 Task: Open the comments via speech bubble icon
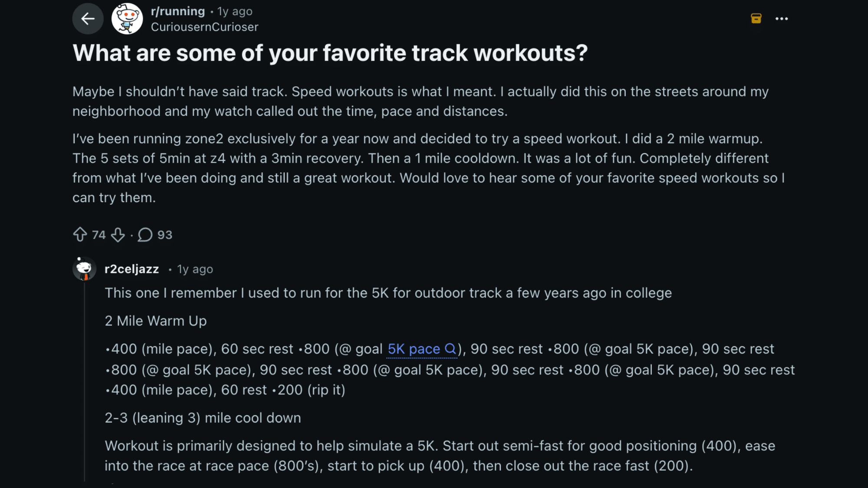click(145, 234)
